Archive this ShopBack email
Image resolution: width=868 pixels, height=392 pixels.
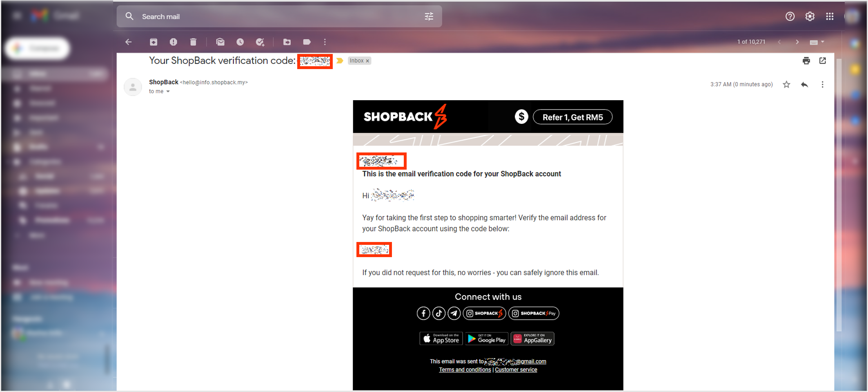tap(154, 42)
